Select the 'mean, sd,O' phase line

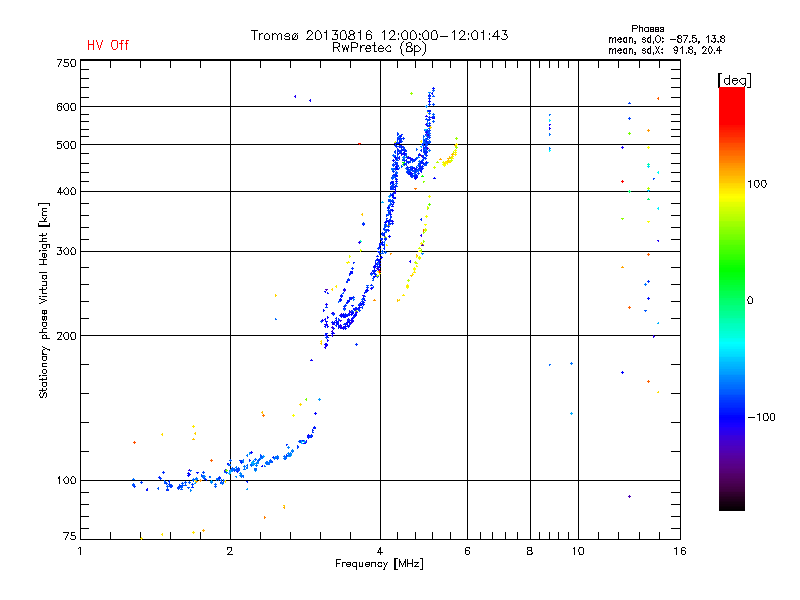coord(666,39)
